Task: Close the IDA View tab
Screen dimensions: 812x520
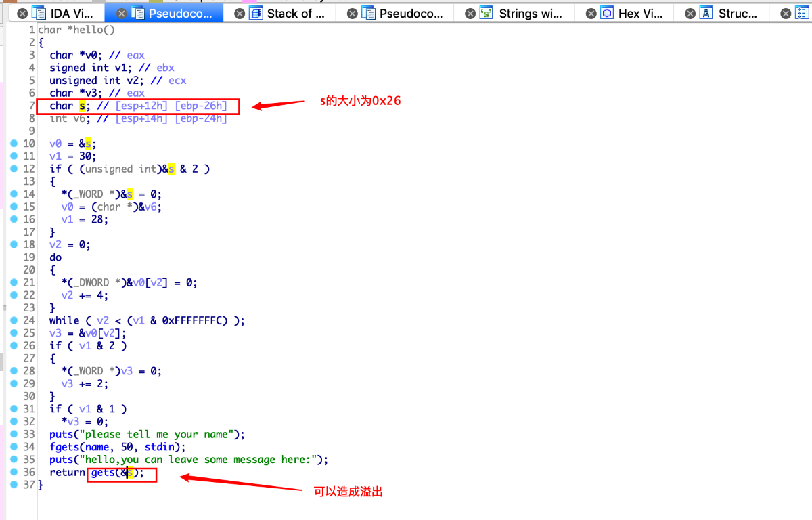Action: [22, 13]
